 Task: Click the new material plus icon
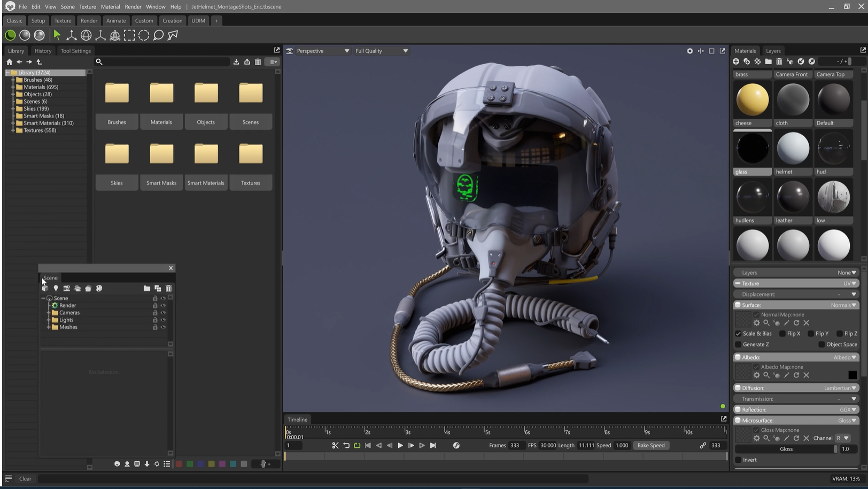(736, 62)
